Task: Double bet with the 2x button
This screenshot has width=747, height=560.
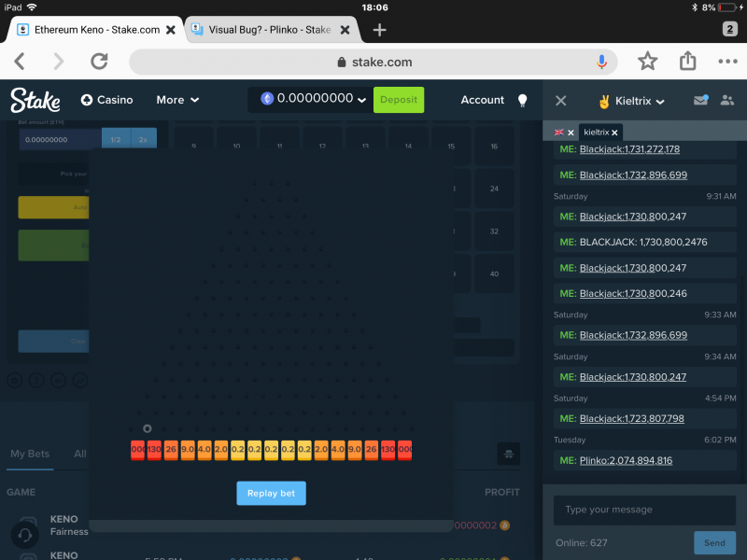Action: pyautogui.click(x=144, y=139)
